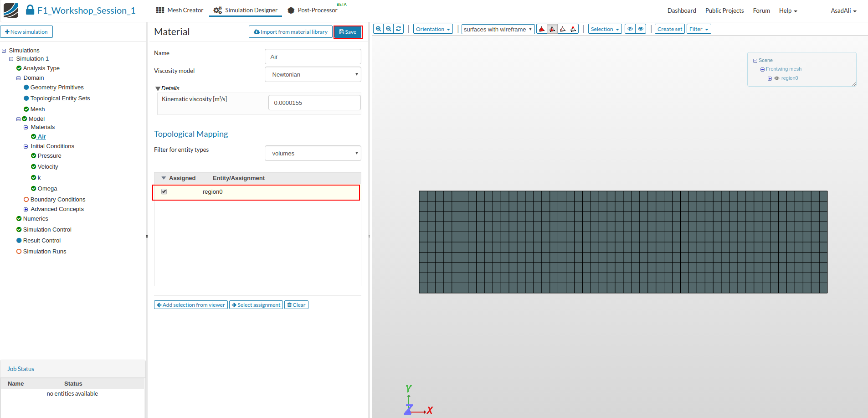Viewport: 868px width, 418px height.
Task: Click the Save button
Action: coord(348,32)
